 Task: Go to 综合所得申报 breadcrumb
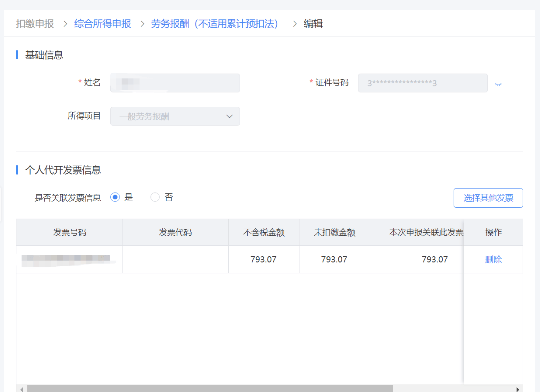click(x=102, y=23)
